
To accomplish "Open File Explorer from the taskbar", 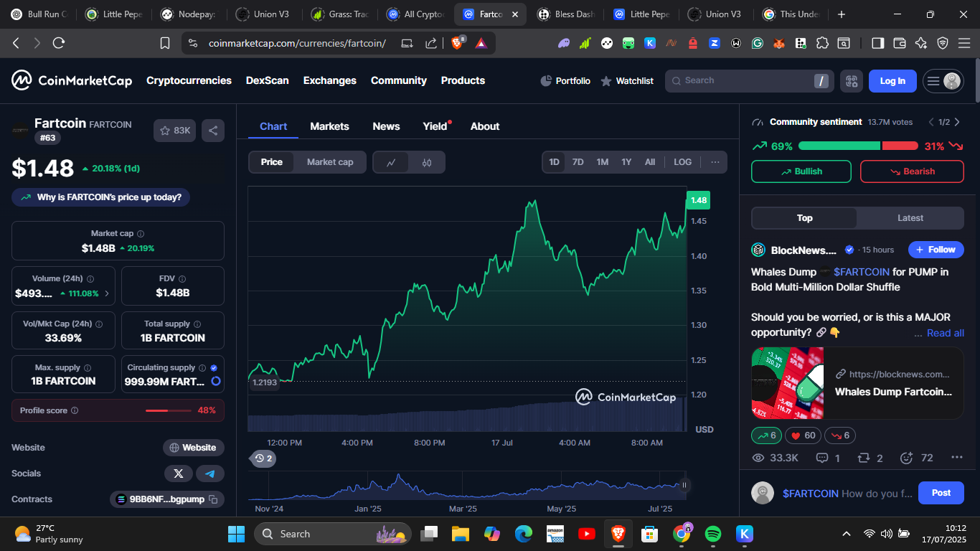I will click(460, 534).
